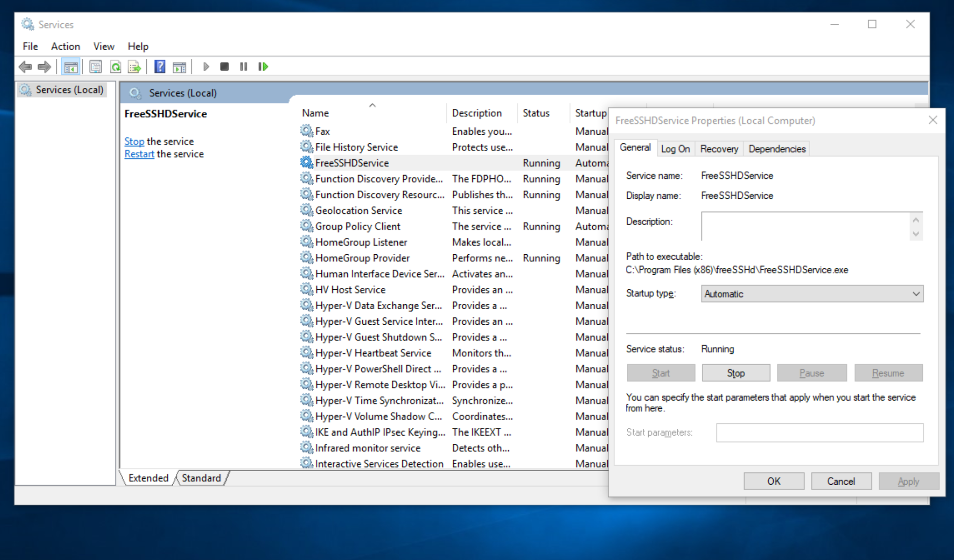Click the Export List toolbar icon
The height and width of the screenshot is (560, 954).
coord(134,67)
